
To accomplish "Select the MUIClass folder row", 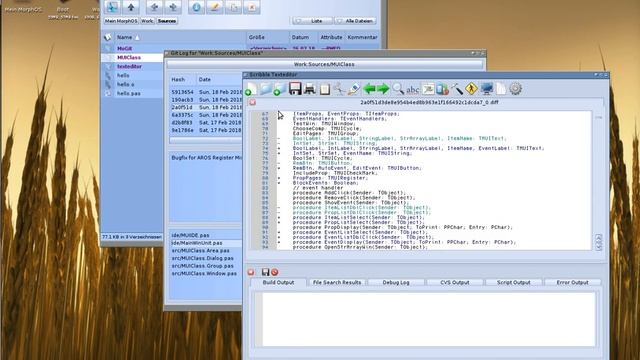I will pyautogui.click(x=133, y=58).
